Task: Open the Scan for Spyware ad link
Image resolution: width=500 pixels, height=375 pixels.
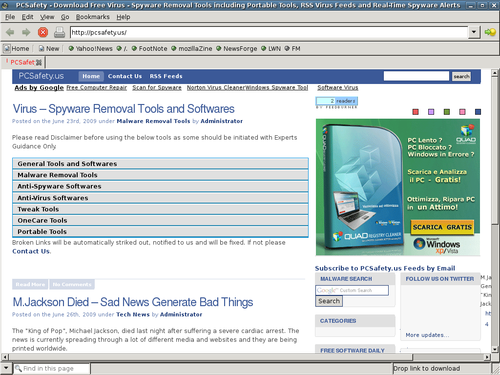Action: (x=157, y=88)
